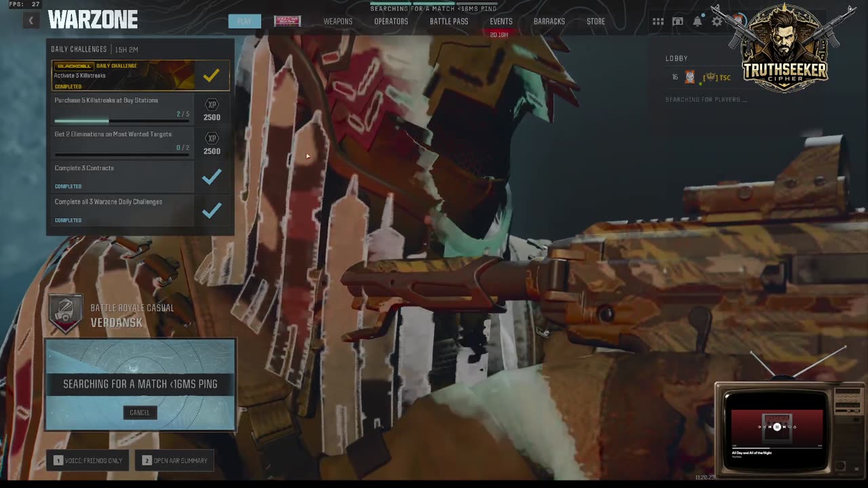This screenshot has width=868, height=488.
Task: Select the Verdansk mode title
Action: click(x=117, y=323)
